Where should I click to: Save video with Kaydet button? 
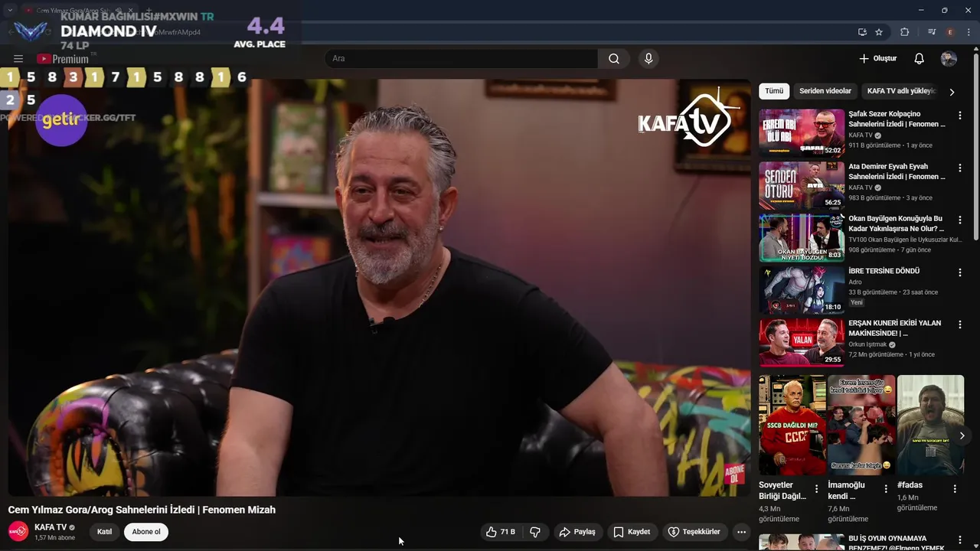(x=632, y=532)
